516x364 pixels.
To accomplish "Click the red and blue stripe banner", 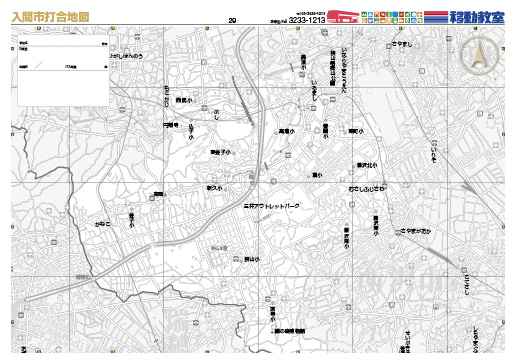I will (436, 17).
